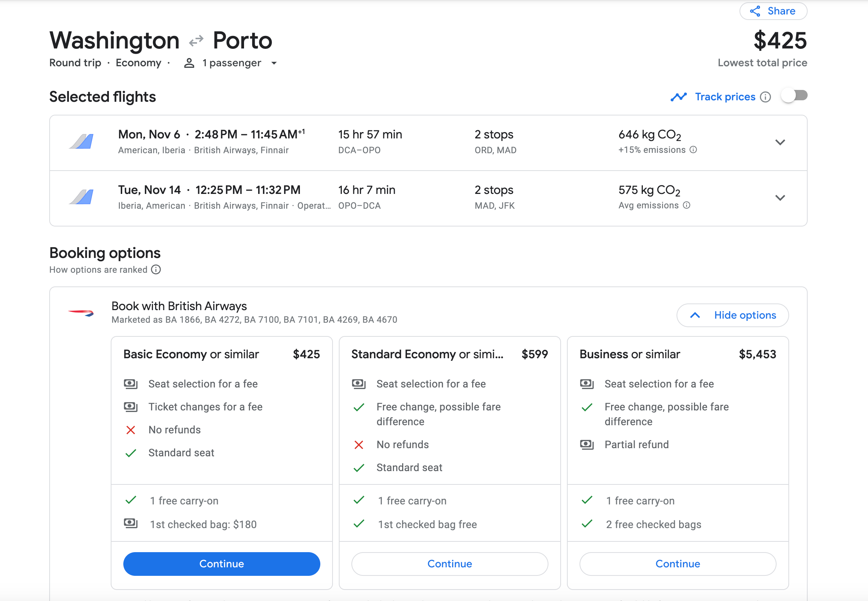This screenshot has height=601, width=868.
Task: Click the Book with British Airways heading
Action: pos(179,306)
